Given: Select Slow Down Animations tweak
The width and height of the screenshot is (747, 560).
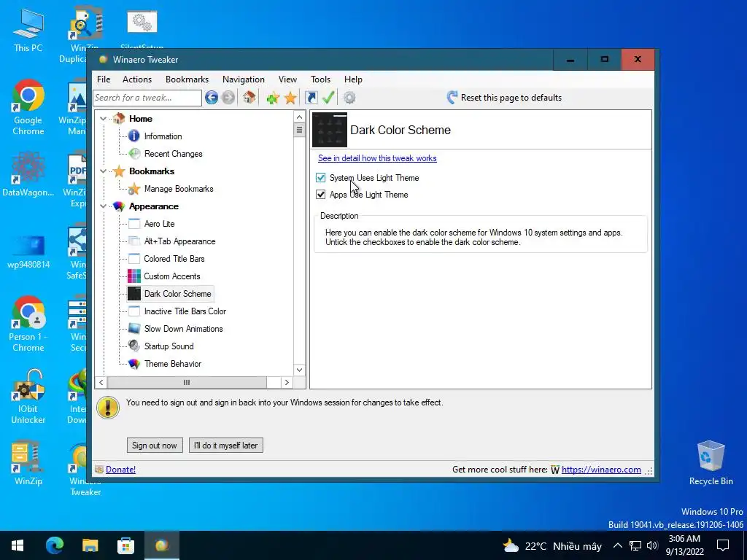Looking at the screenshot, I should (x=183, y=329).
